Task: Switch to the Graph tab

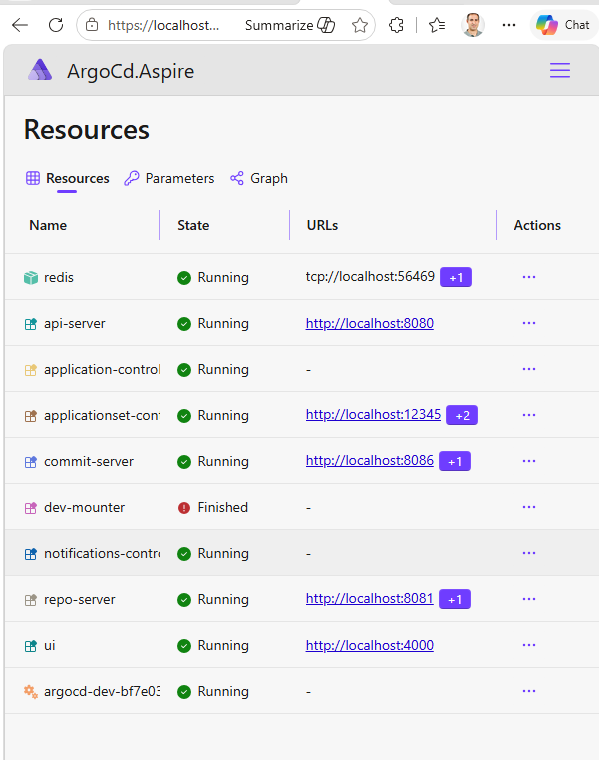Action: [x=259, y=178]
